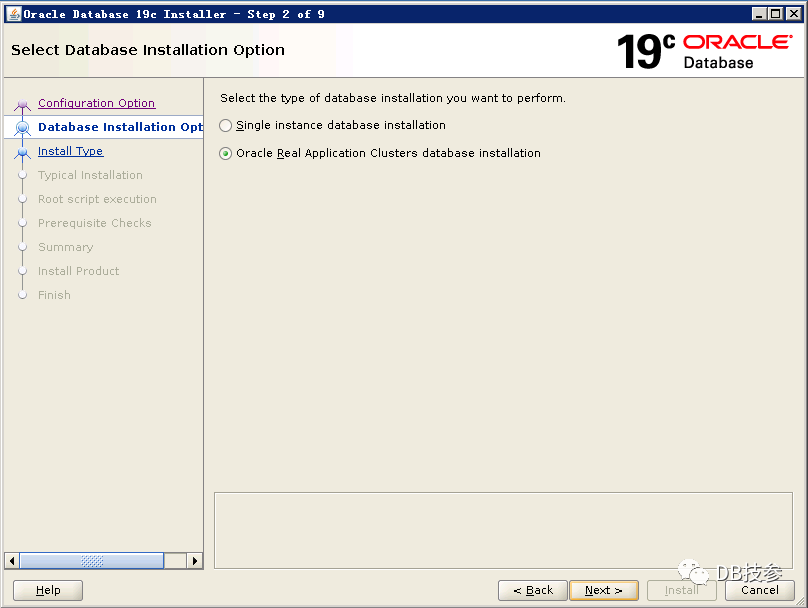Click the Summary step text
This screenshot has width=808, height=608.
pos(65,247)
